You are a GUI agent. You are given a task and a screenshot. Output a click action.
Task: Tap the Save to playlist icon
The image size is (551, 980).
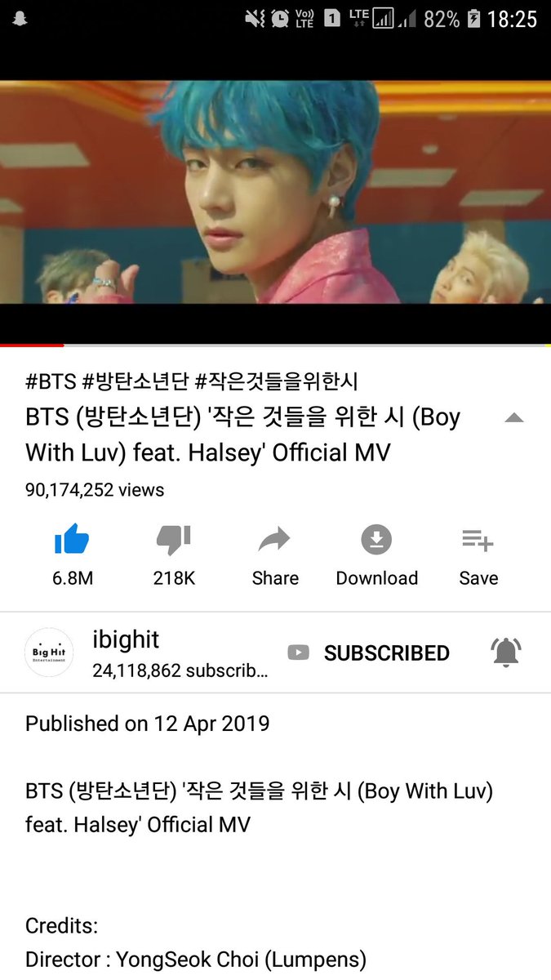(478, 540)
